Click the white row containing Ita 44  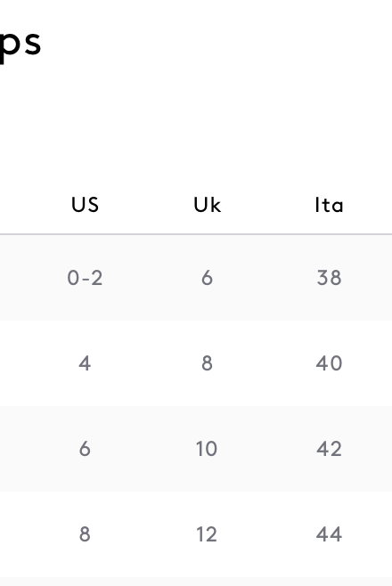pyautogui.click(x=196, y=534)
